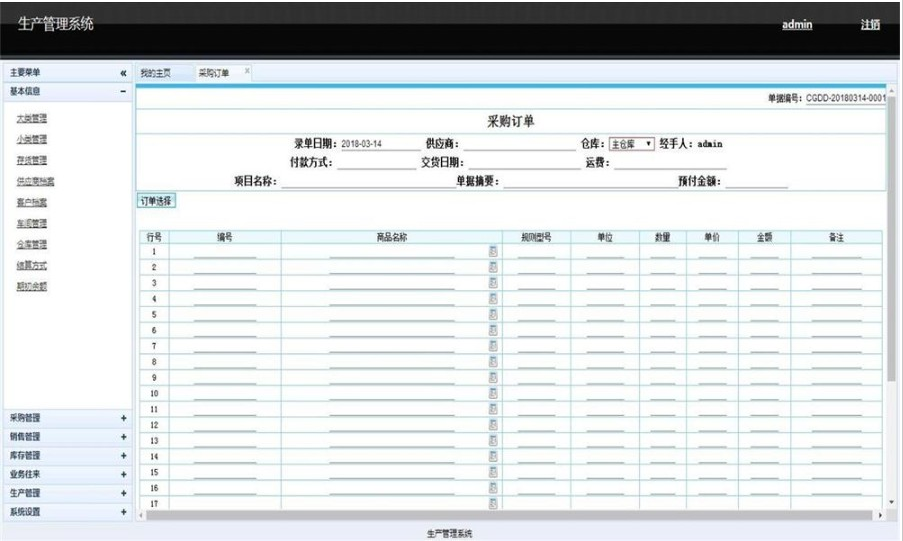903x541 pixels.
Task: Click the scroll-right arrow of horizontal scrollbar
Action: tap(880, 515)
